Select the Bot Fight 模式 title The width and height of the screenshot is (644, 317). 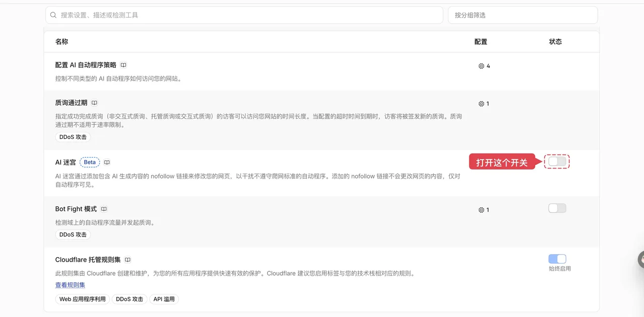click(x=76, y=209)
